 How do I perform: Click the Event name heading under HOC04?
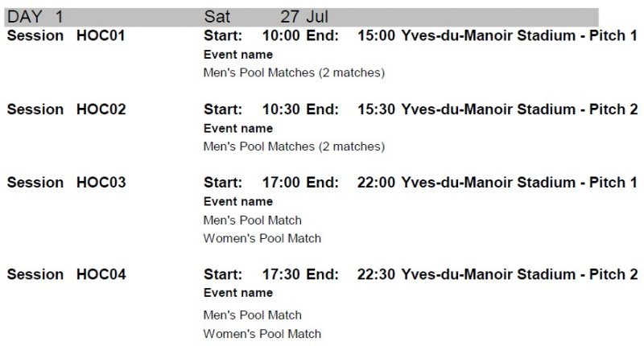tap(238, 293)
